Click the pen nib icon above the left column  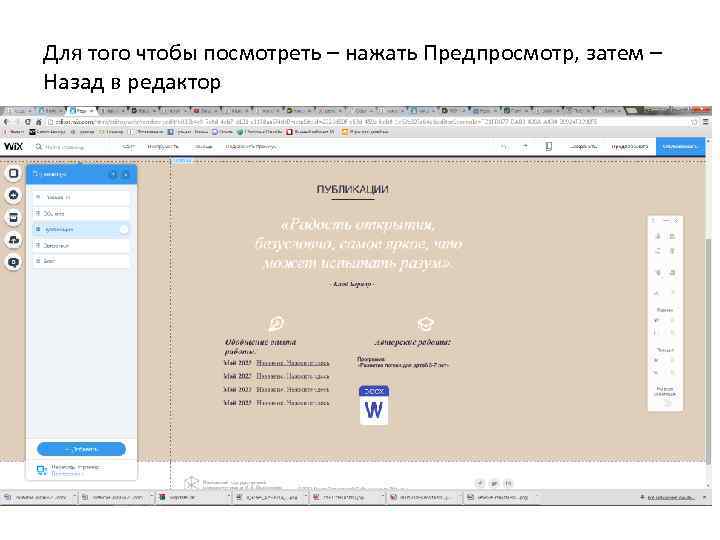point(276,324)
